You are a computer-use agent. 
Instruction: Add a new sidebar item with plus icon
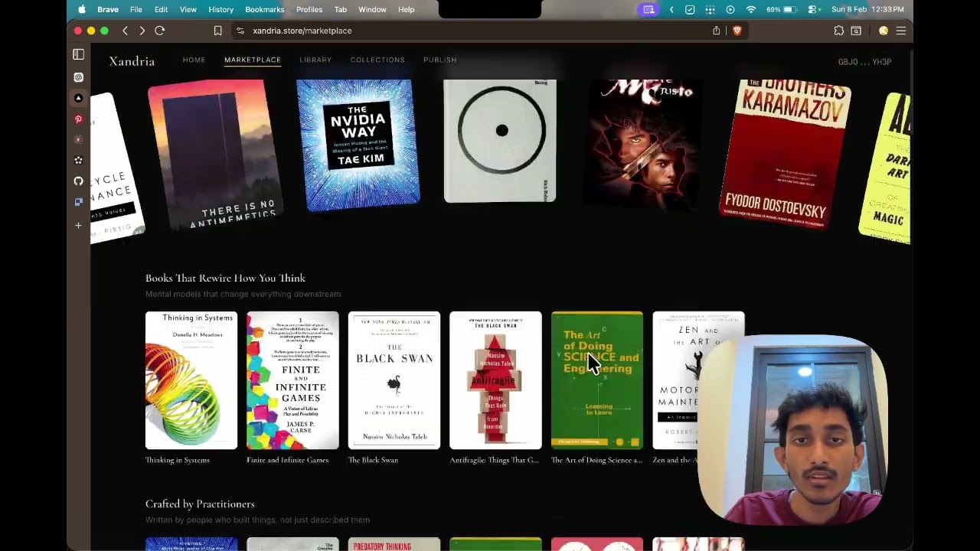pos(78,225)
